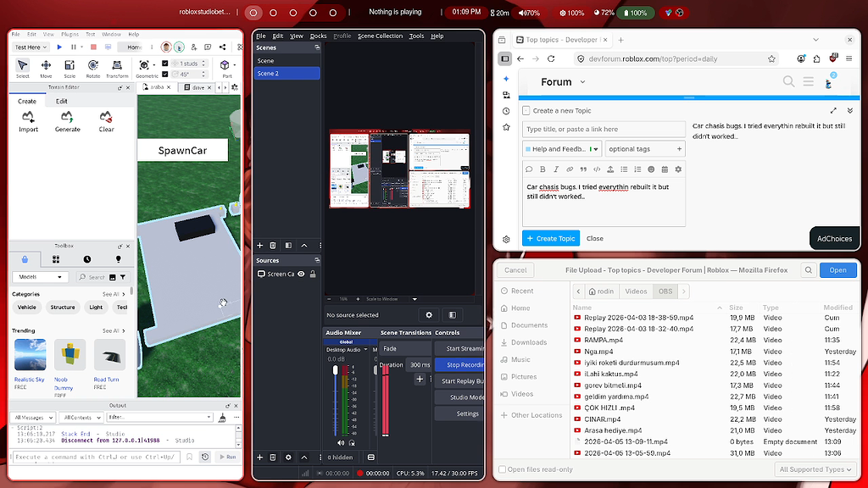Open the Recent tab in the Toolbox
This screenshot has width=868, height=488.
coord(87,259)
